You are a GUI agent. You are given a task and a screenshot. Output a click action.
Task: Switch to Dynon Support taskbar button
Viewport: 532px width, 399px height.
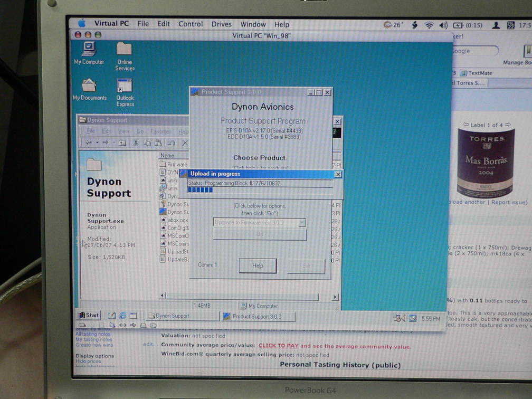(183, 316)
